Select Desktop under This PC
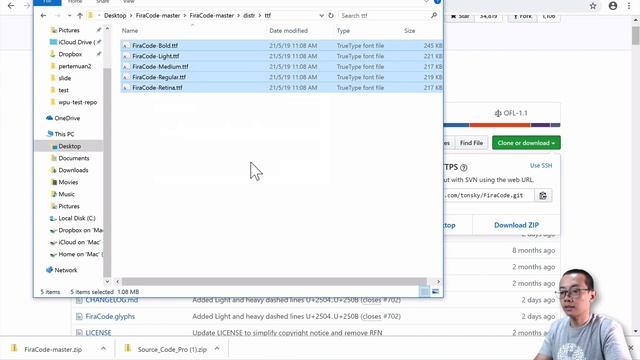 click(69, 146)
